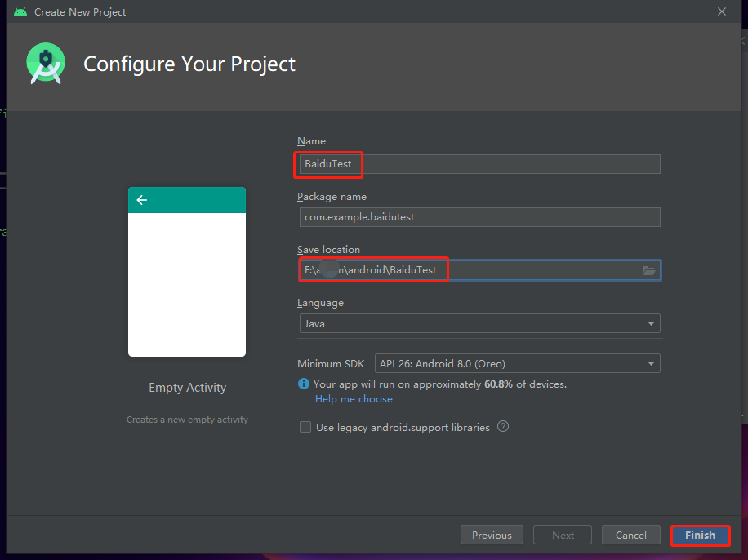Browse for save location folder icon
Viewport: 748px width, 560px height.
pos(648,270)
